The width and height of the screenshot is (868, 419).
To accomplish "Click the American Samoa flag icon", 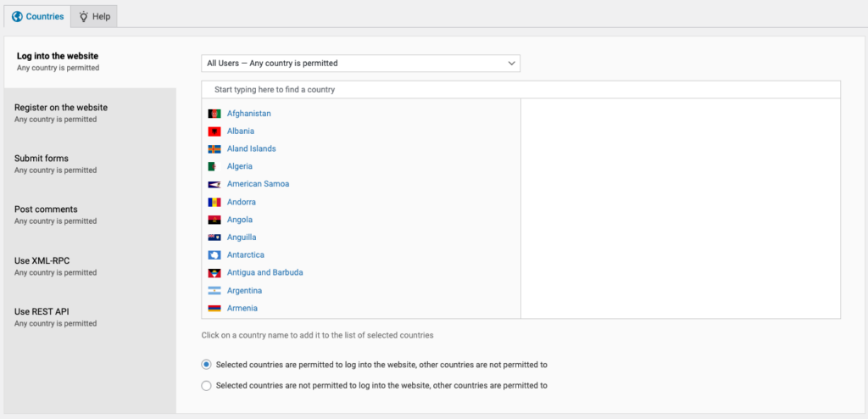I will coord(214,184).
